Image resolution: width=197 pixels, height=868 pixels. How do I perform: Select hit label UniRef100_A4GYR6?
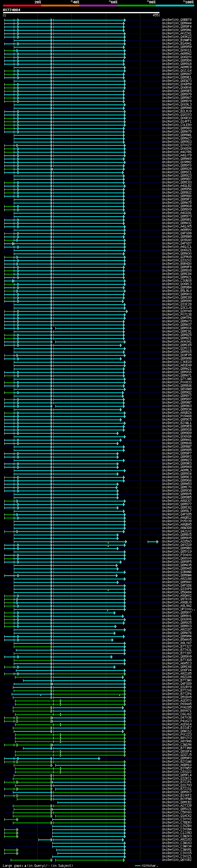pos(177,152)
